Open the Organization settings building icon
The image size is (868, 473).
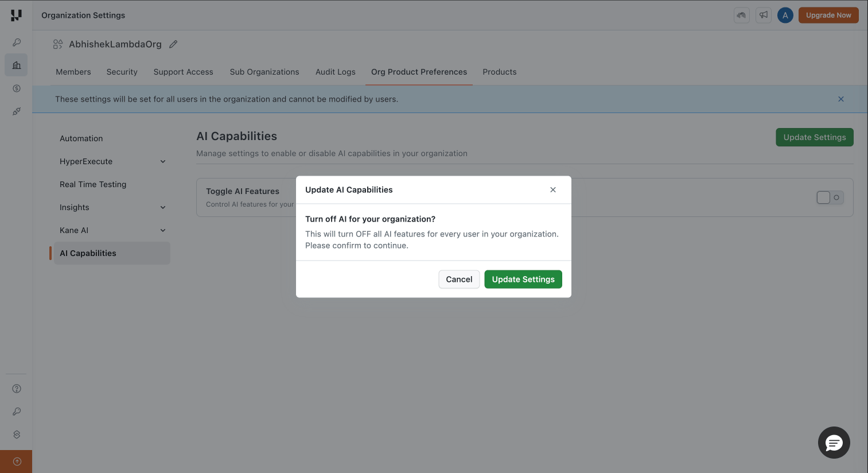(16, 65)
